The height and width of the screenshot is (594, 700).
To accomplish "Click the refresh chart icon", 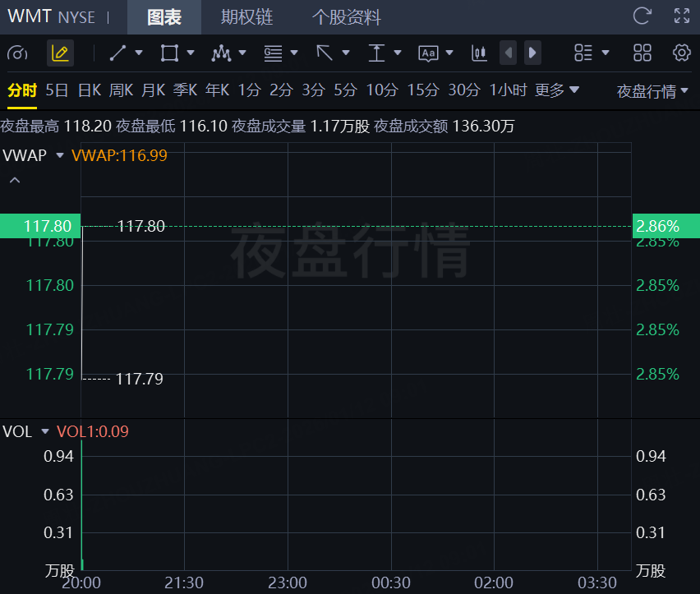I will click(x=642, y=16).
